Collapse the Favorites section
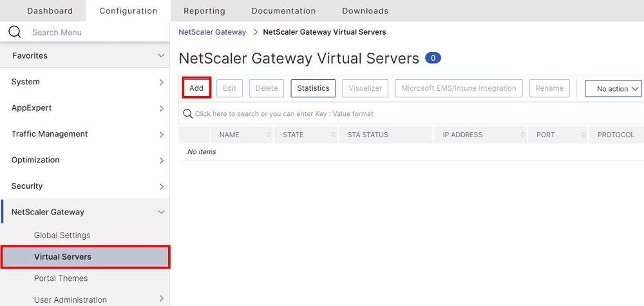644x306 pixels. click(162, 55)
